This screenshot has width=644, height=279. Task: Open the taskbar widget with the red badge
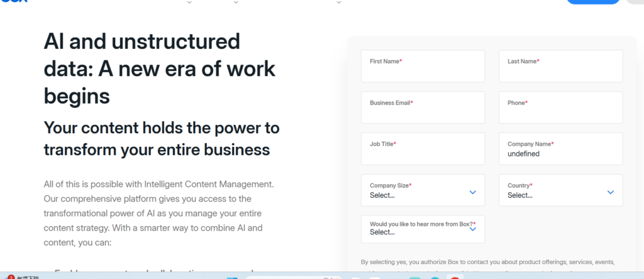point(11,277)
